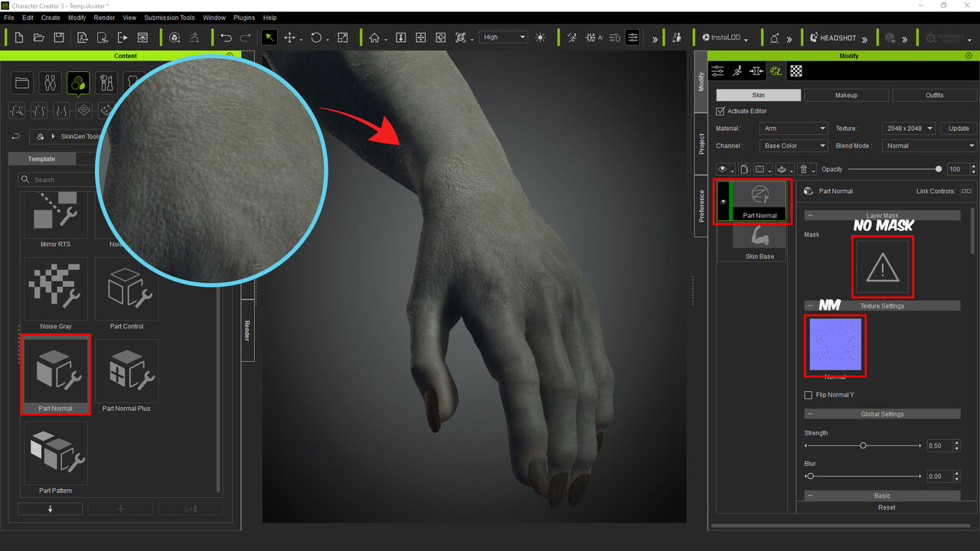Collapse the Basic section
This screenshot has height=551, width=980.
pyautogui.click(x=810, y=496)
